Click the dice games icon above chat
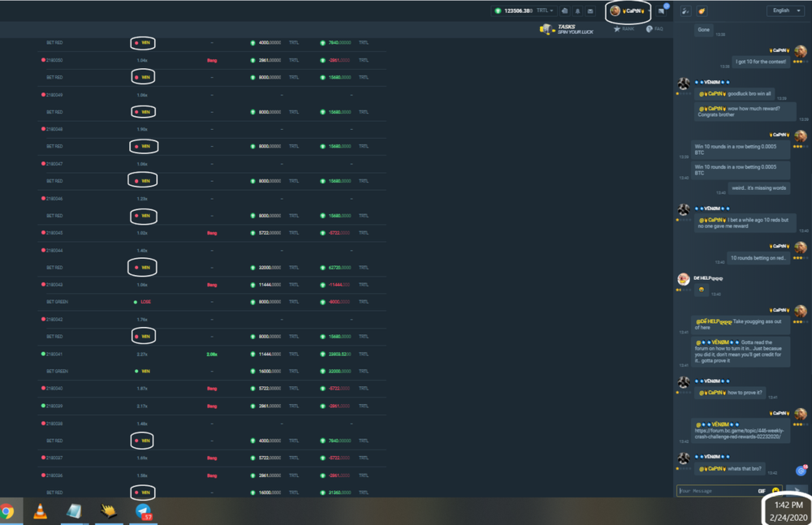 [686, 11]
